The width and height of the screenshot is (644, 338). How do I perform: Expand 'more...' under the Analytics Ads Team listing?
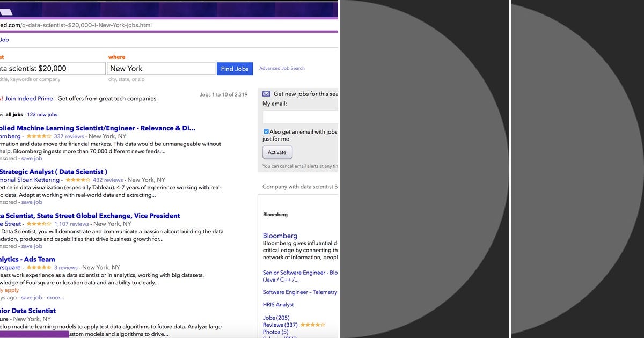pos(56,297)
